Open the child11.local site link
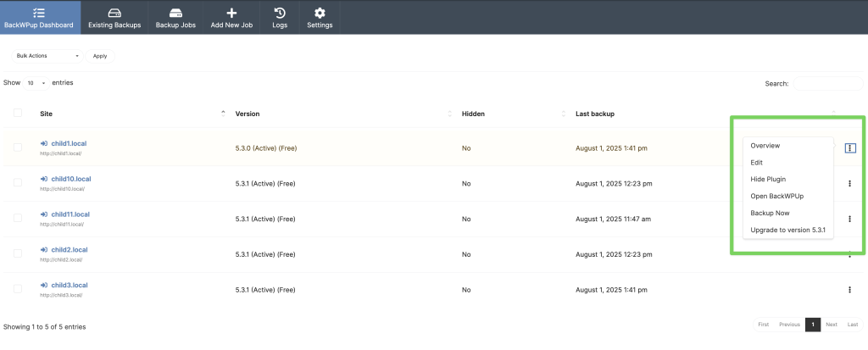Image resolution: width=868 pixels, height=350 pixels. [70, 214]
